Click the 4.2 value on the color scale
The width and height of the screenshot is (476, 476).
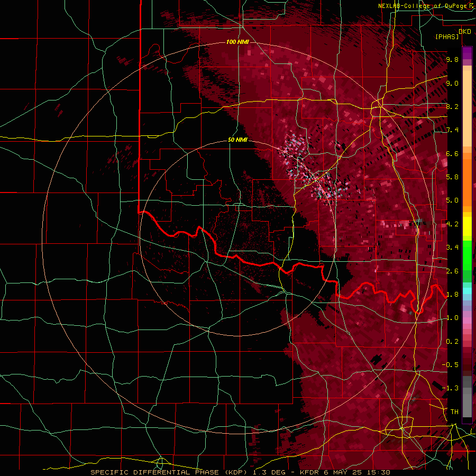pyautogui.click(x=452, y=224)
